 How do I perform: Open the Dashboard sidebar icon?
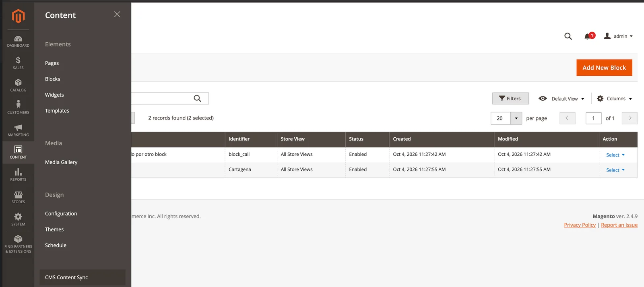18,41
